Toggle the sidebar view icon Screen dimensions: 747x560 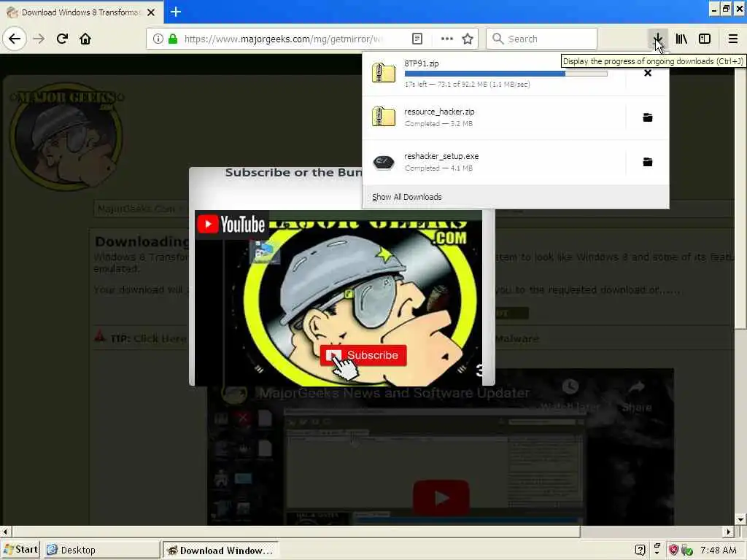[705, 39]
